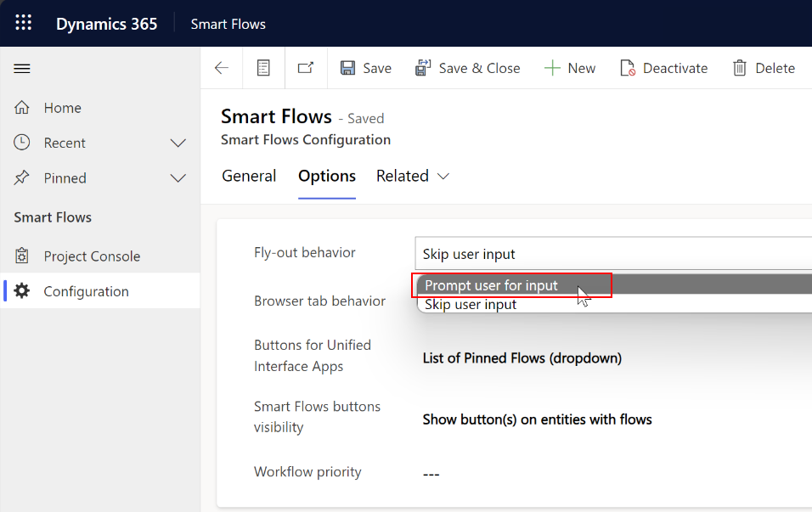The height and width of the screenshot is (512, 812).
Task: Click Smart Flows app name in header
Action: coord(228,24)
